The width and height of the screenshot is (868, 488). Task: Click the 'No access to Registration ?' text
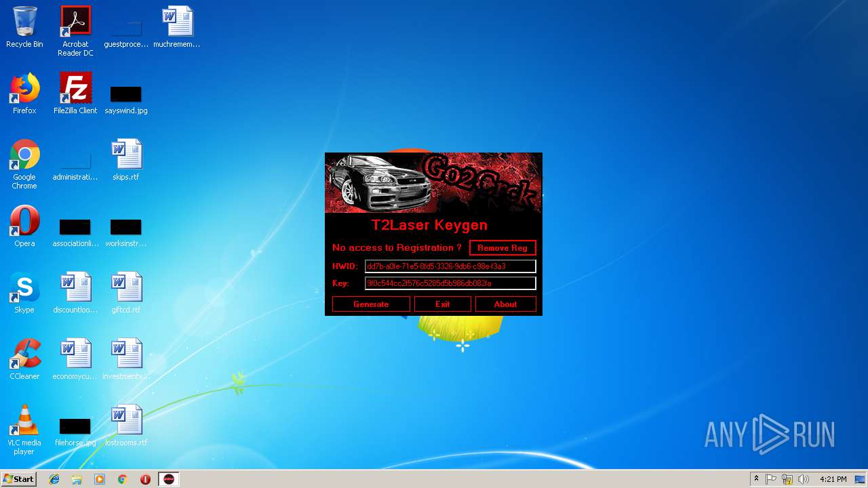pos(397,247)
